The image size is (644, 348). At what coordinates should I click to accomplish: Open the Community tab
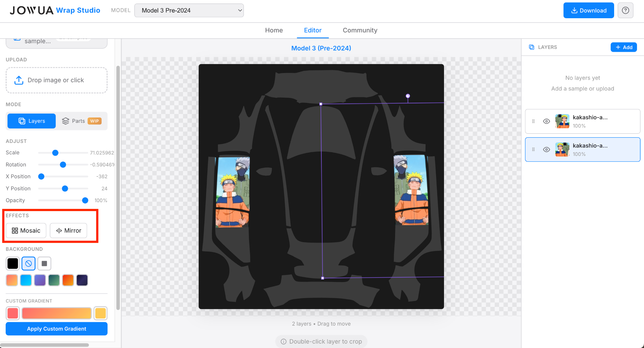[360, 30]
